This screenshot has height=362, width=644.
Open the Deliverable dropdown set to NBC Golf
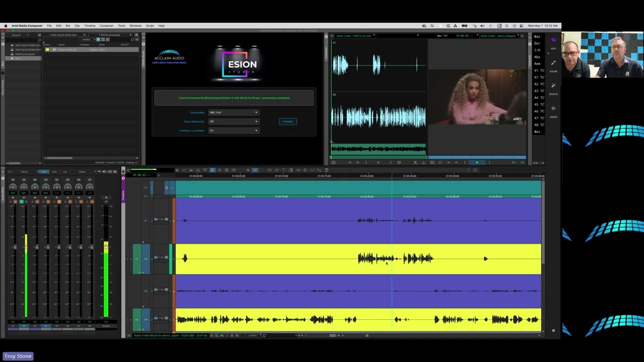[x=233, y=113]
